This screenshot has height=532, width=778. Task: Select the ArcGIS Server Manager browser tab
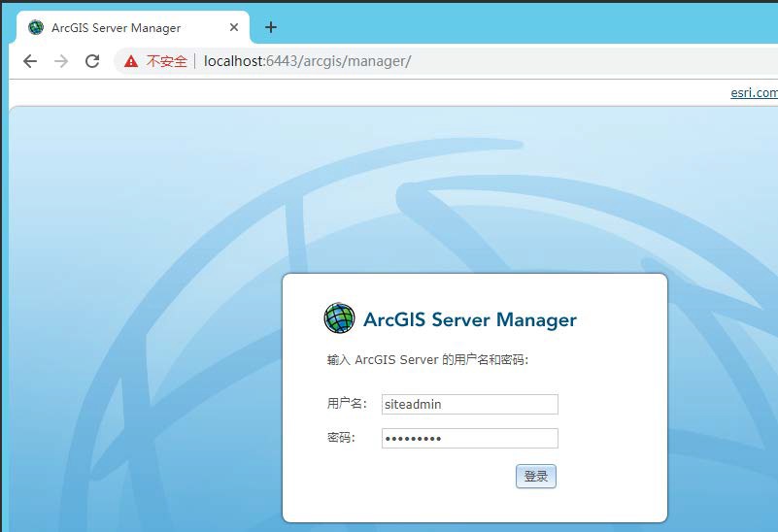coord(133,27)
